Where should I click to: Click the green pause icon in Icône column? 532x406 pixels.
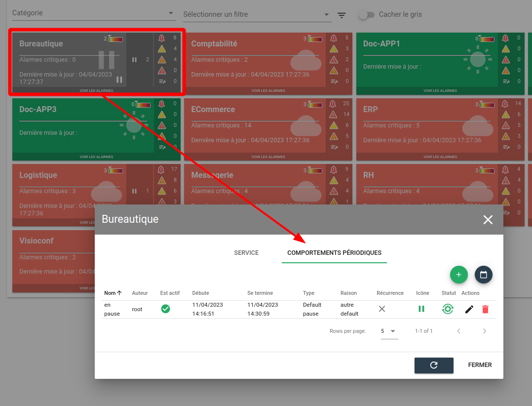[421, 309]
